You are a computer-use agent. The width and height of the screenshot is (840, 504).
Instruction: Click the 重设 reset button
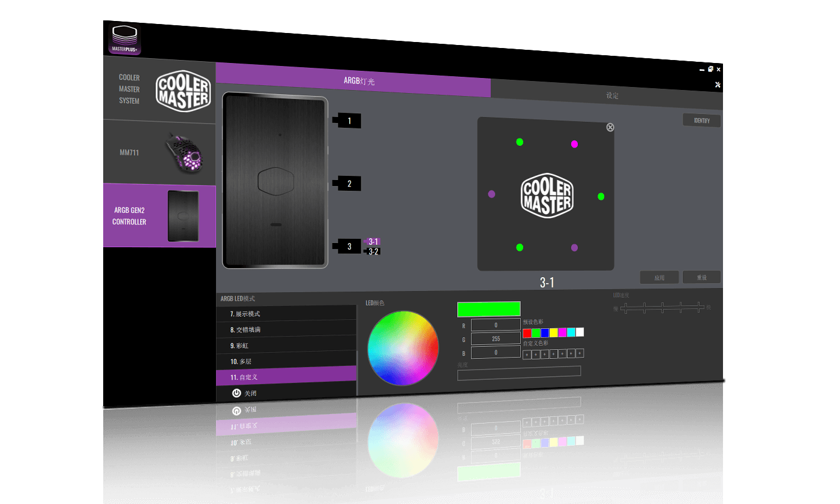[x=701, y=278]
